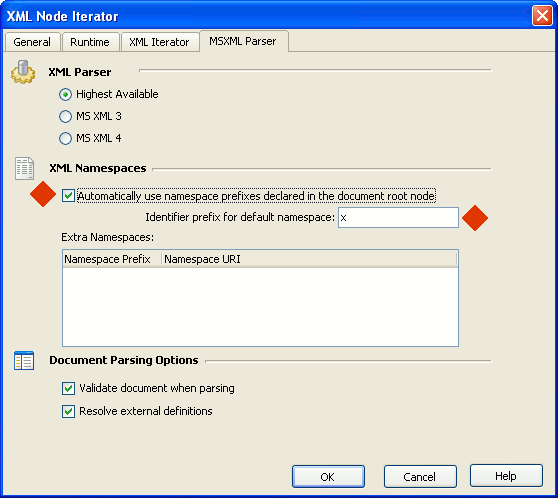The width and height of the screenshot is (558, 498).
Task: Click the Identifier prefix for default namespace label
Action: coord(240,217)
